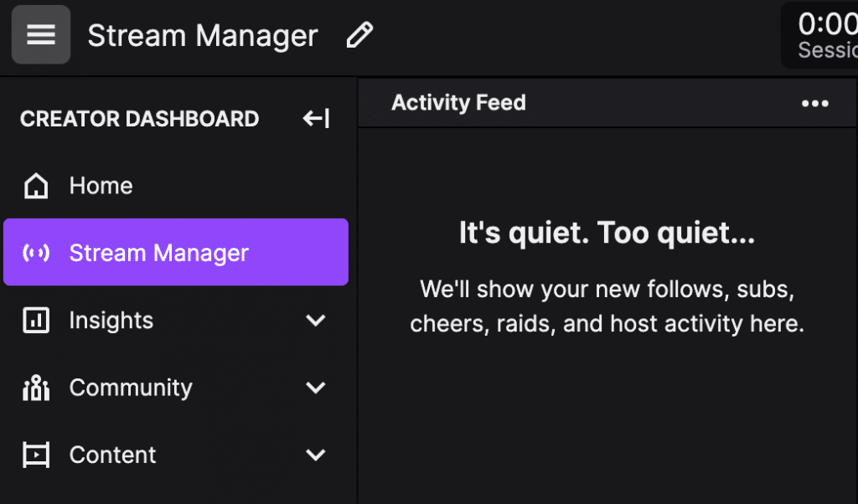Collapse the Creator Dashboard sidebar

point(315,118)
